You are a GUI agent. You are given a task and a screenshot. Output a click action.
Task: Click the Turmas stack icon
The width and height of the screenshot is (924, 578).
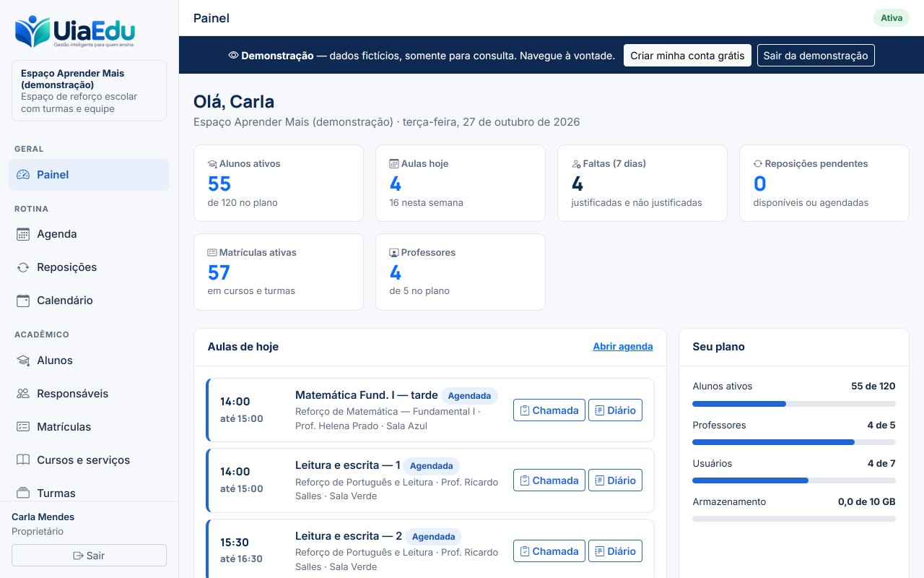pos(23,493)
